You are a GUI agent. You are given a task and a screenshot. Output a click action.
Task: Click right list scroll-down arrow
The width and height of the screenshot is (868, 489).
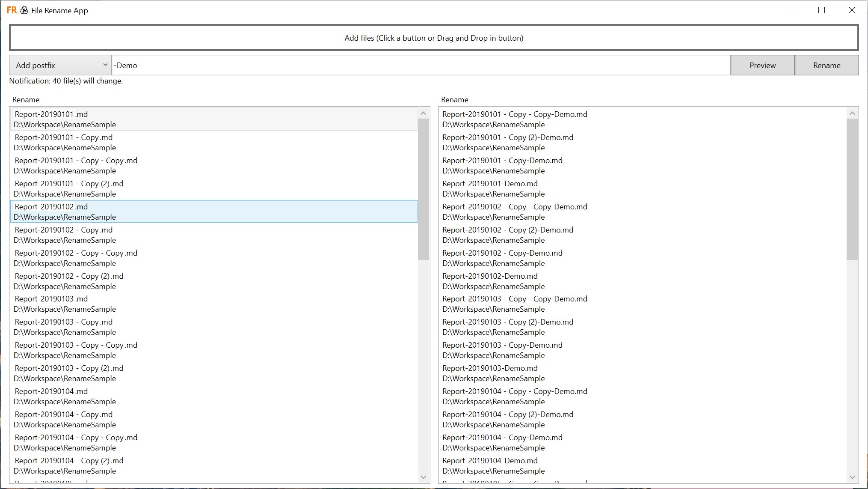(x=852, y=477)
